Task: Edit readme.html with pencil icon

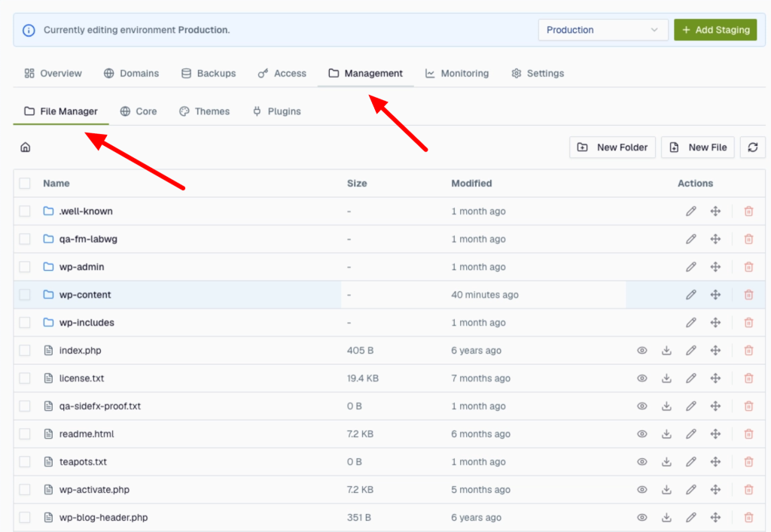Action: 691,433
